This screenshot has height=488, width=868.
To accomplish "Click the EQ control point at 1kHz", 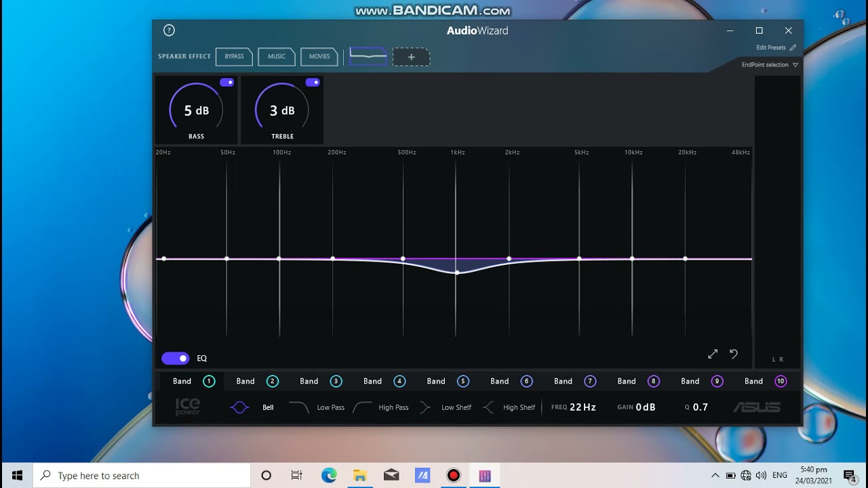I will 456,272.
